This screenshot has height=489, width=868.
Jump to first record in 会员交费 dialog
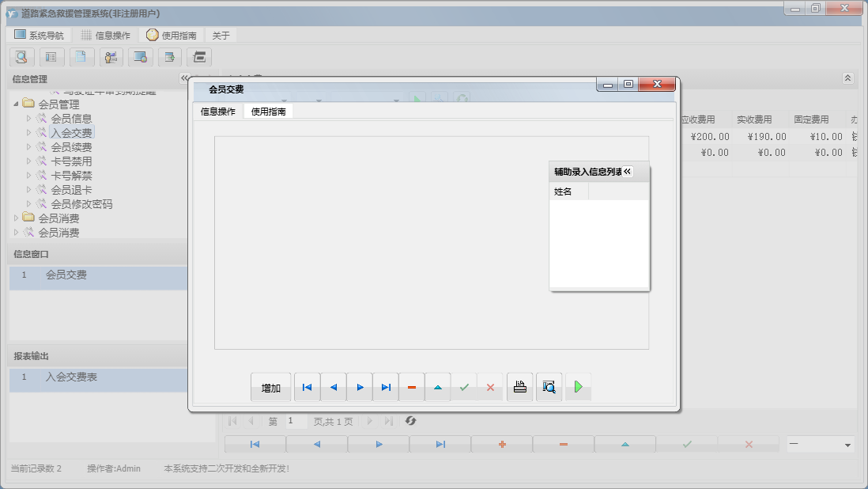(x=307, y=387)
